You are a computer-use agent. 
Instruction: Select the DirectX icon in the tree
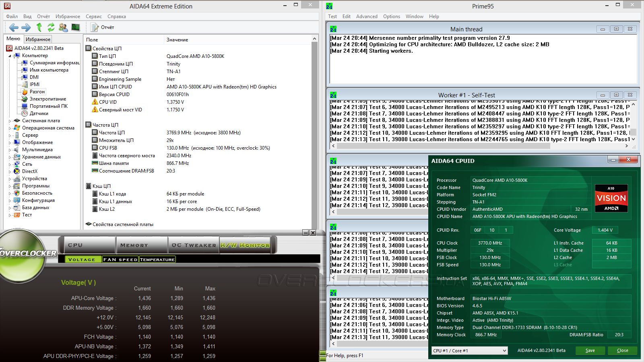pyautogui.click(x=17, y=171)
